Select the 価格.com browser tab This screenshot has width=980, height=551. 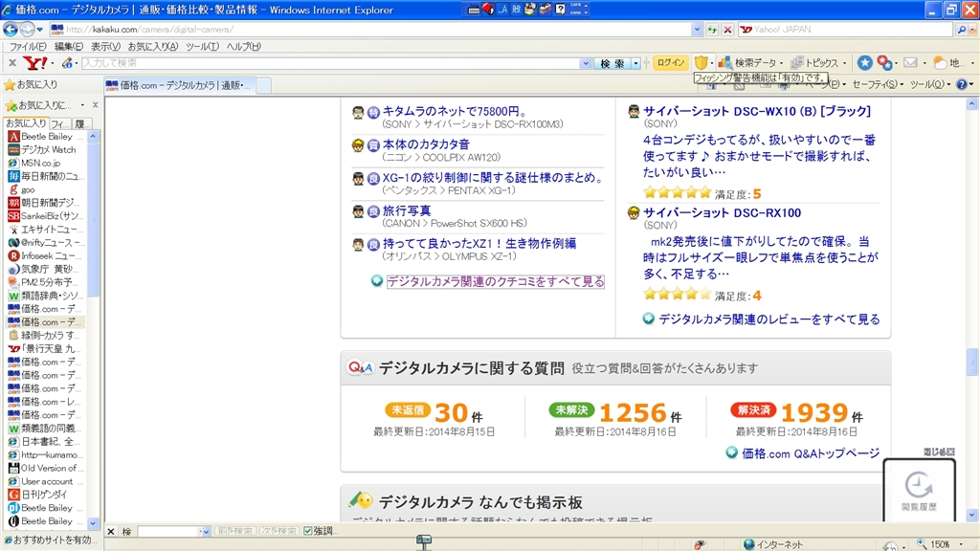click(x=179, y=85)
